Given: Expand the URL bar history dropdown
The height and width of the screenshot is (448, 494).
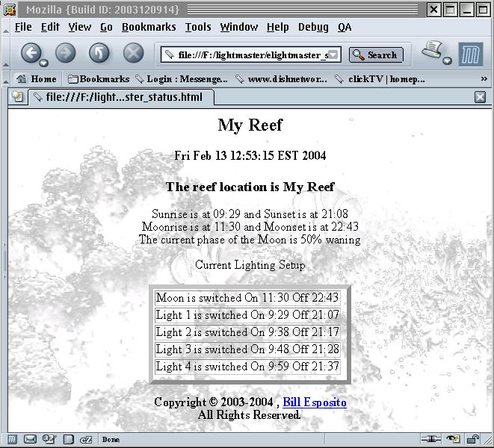Looking at the screenshot, I should [334, 55].
